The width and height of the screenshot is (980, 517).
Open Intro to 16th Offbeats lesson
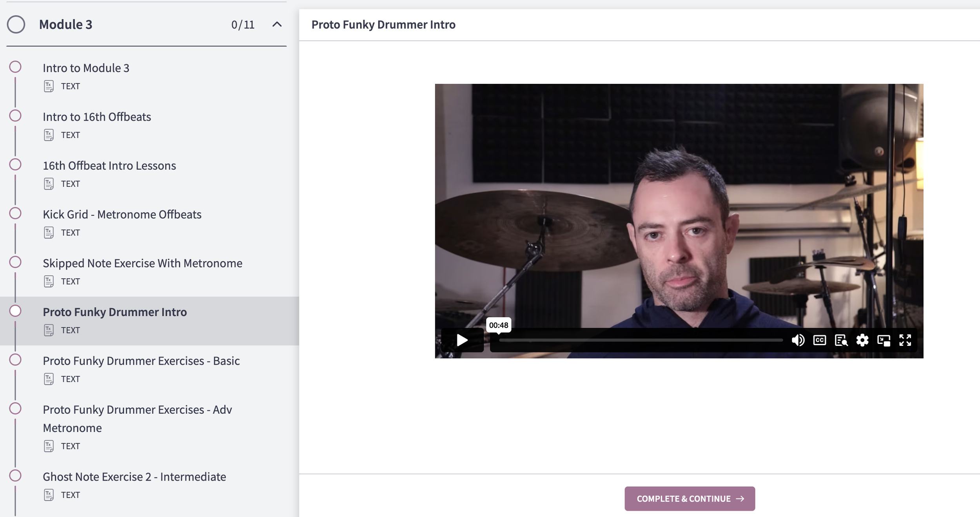[97, 117]
